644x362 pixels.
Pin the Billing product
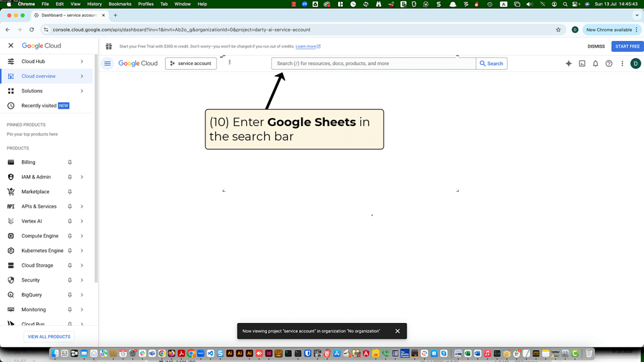[x=70, y=162]
